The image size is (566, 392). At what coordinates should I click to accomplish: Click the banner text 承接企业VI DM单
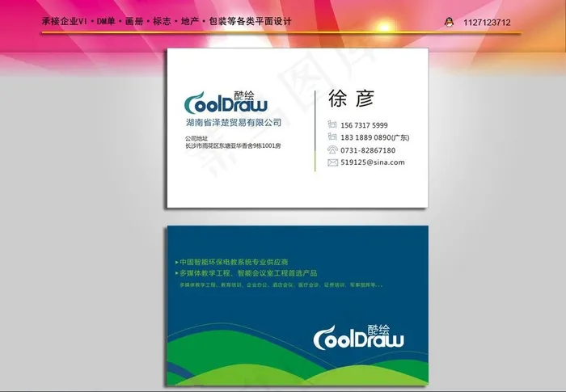[79, 22]
